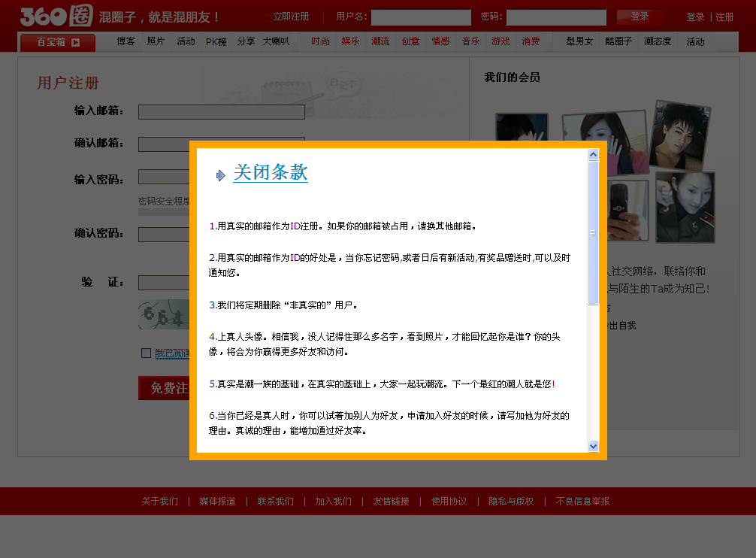The width and height of the screenshot is (756, 558).
Task: Click the top-right member photo of spiky-haired man
Action: pyautogui.click(x=679, y=135)
